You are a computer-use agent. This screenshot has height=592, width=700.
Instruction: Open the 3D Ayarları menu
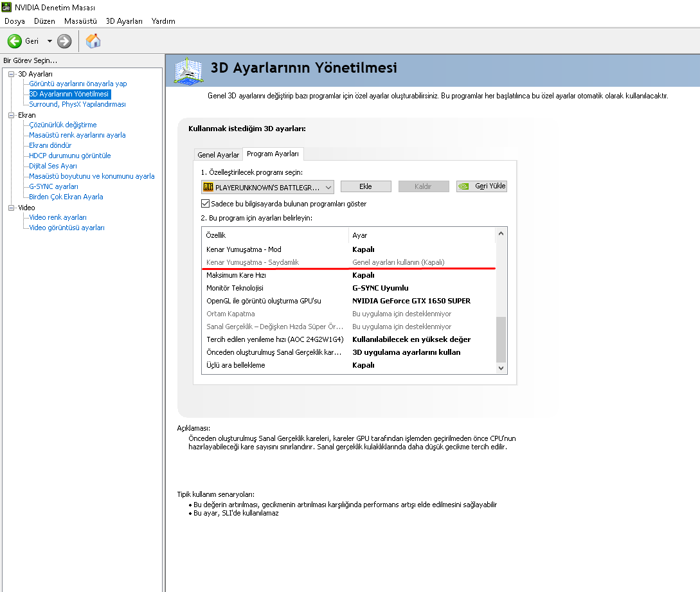pos(124,21)
